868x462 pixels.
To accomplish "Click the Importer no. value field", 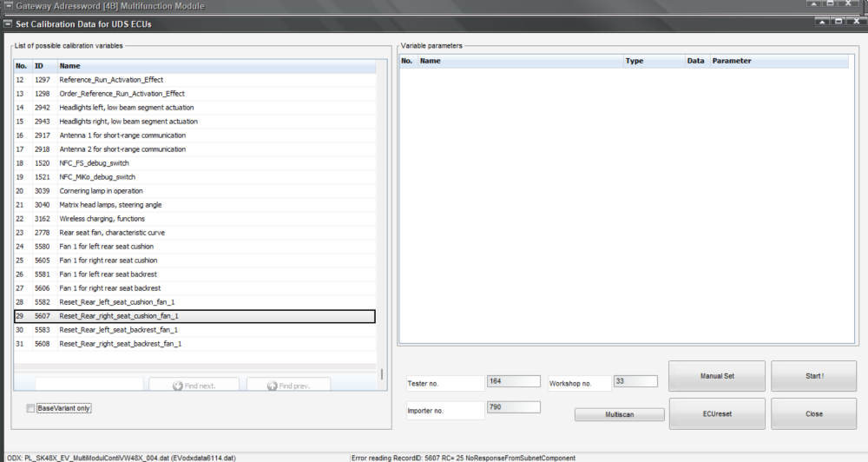I will 513,407.
